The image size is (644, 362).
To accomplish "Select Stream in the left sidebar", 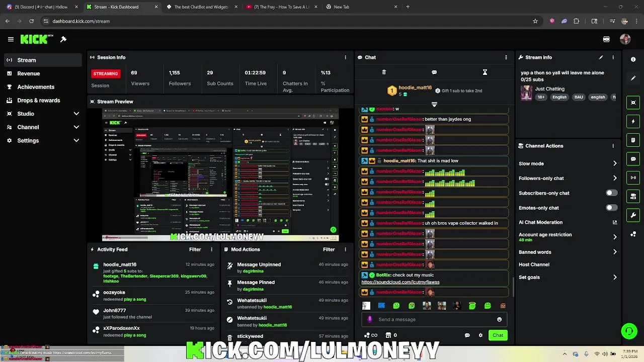I will pos(43,60).
